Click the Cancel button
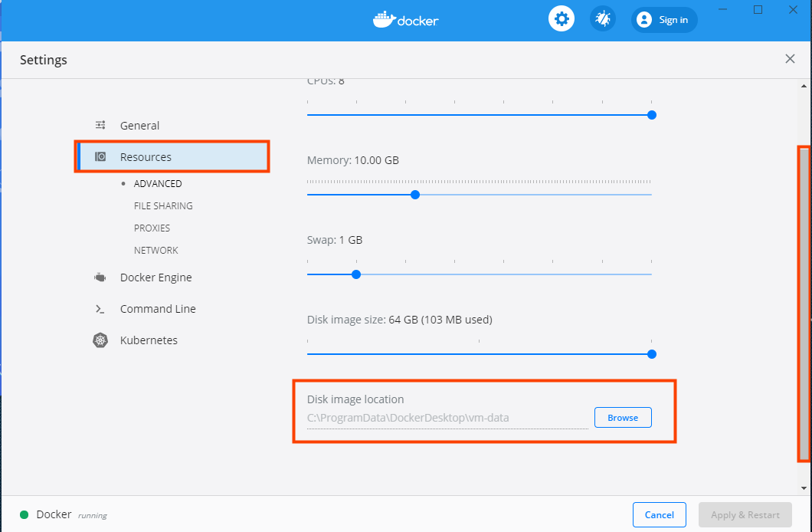Screen dimensions: 812x532 coord(660,515)
